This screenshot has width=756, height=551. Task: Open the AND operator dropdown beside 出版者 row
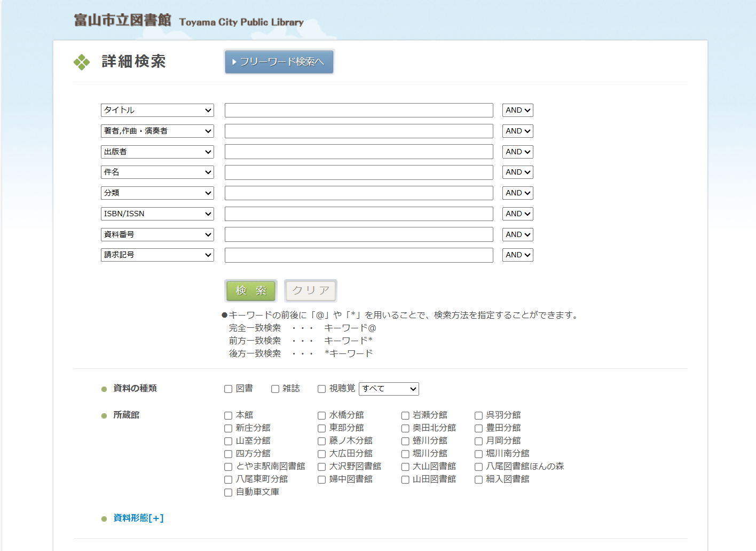click(517, 152)
